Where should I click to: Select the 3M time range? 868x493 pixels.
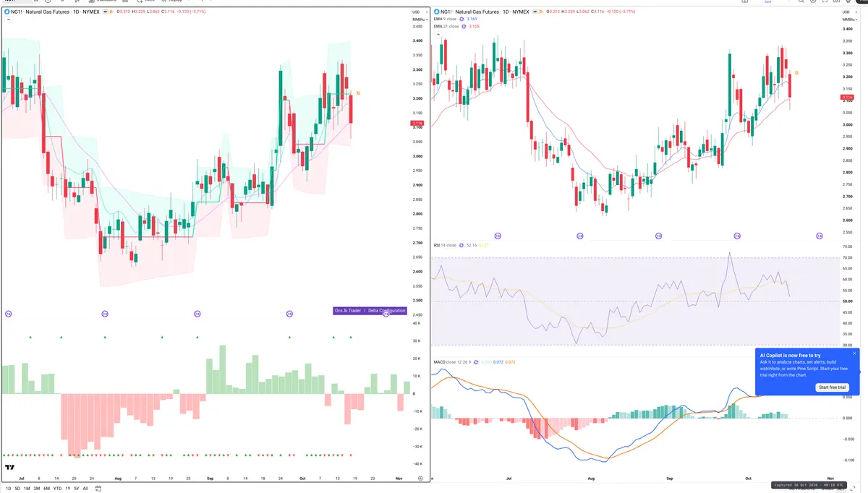point(36,489)
